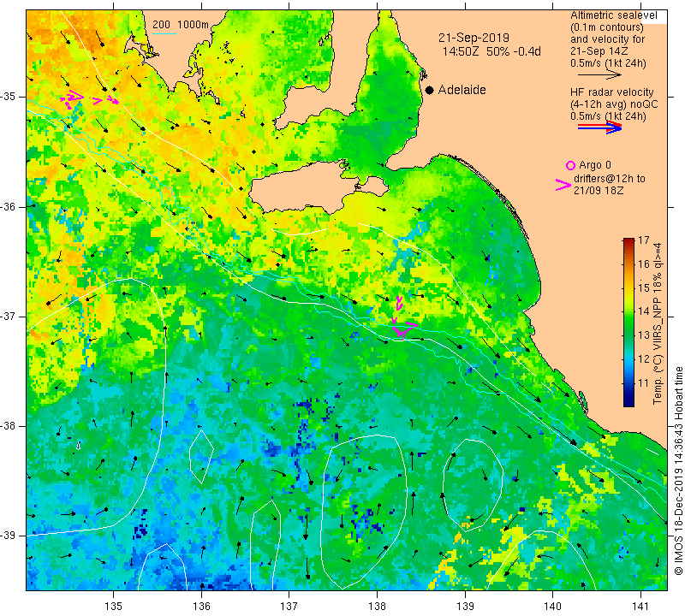
Task: Click the 137 longitude axis label
Action: [x=289, y=606]
